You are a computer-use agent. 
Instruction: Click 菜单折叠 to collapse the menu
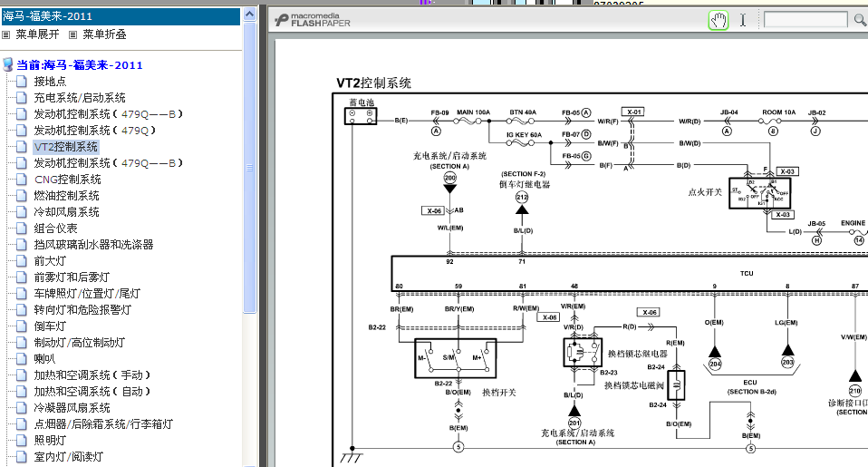point(104,34)
